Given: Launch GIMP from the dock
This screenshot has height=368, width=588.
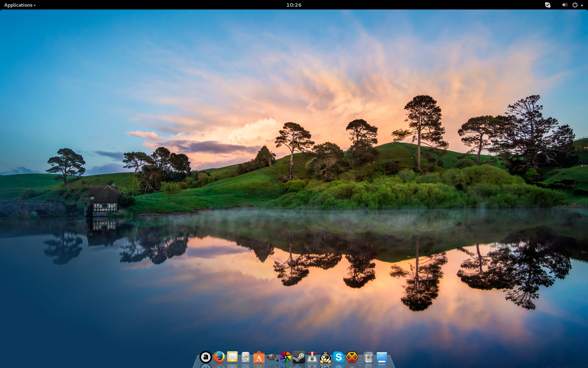Looking at the screenshot, I should click(x=272, y=357).
